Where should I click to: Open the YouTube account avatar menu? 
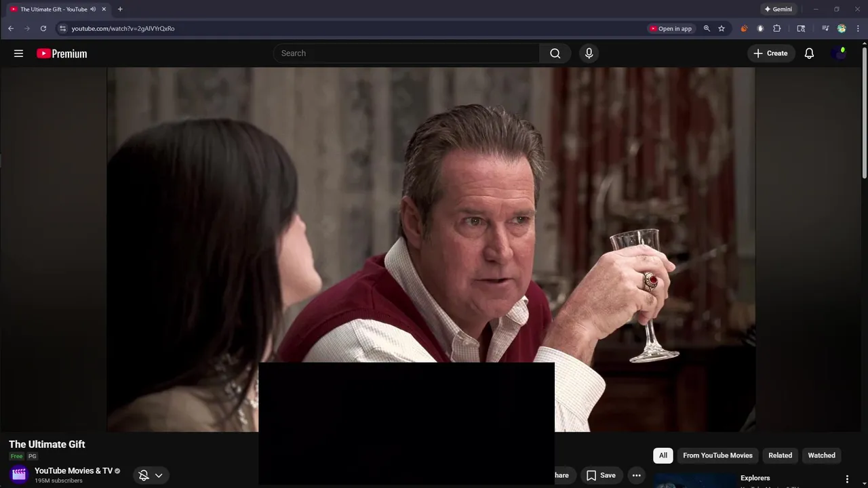(x=840, y=54)
